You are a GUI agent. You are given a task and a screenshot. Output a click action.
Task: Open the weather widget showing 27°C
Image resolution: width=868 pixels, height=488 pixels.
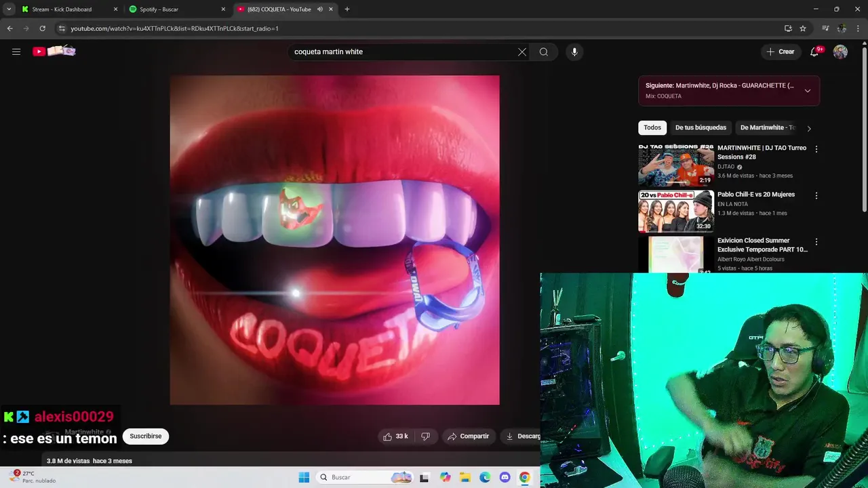[33, 477]
